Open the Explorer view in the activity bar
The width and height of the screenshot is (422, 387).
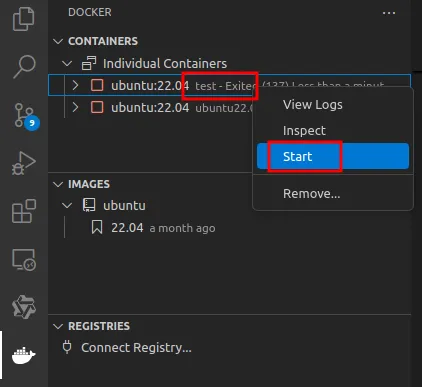[x=23, y=19]
